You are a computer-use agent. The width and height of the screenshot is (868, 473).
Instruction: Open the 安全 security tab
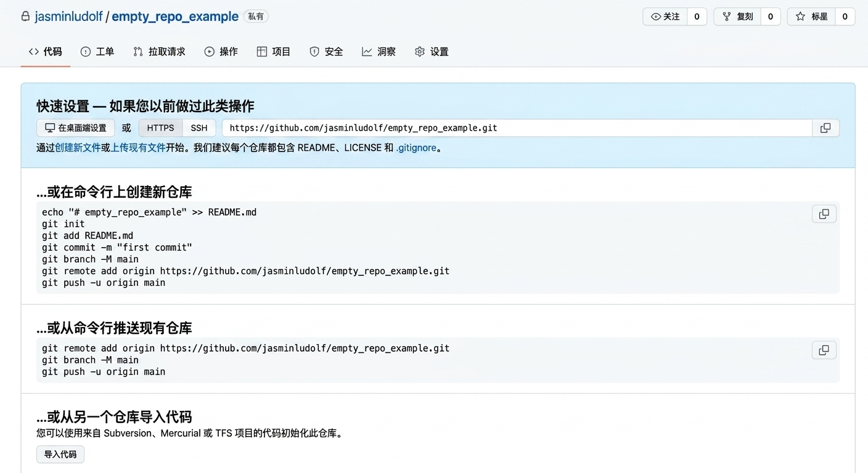[326, 52]
